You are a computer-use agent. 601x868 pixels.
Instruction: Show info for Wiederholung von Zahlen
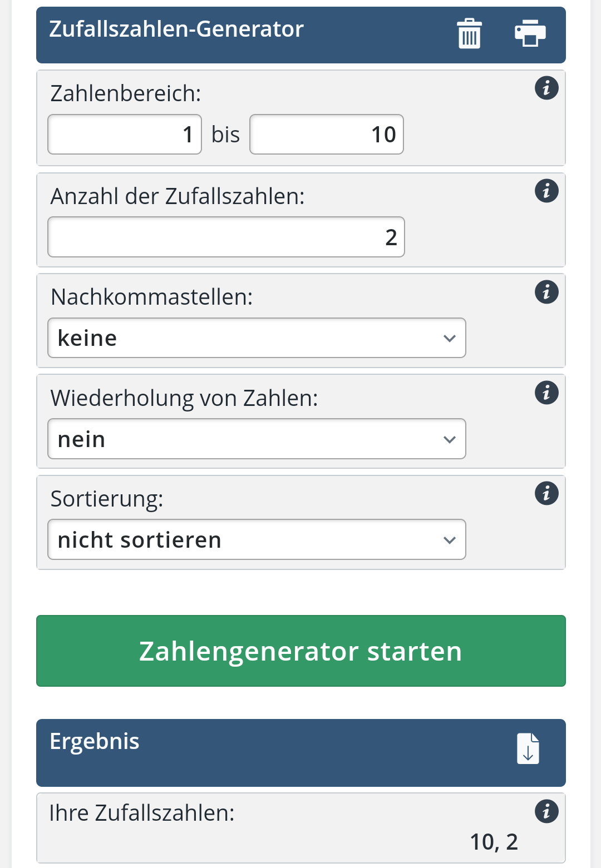(x=546, y=393)
